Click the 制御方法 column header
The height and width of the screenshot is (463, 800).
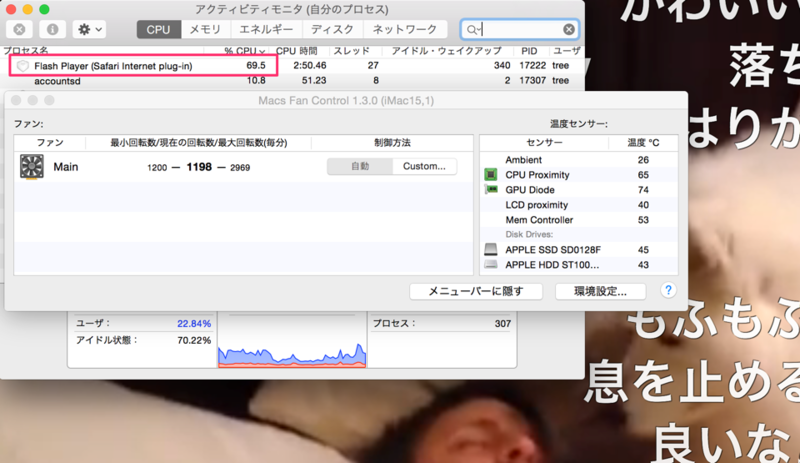(x=392, y=142)
